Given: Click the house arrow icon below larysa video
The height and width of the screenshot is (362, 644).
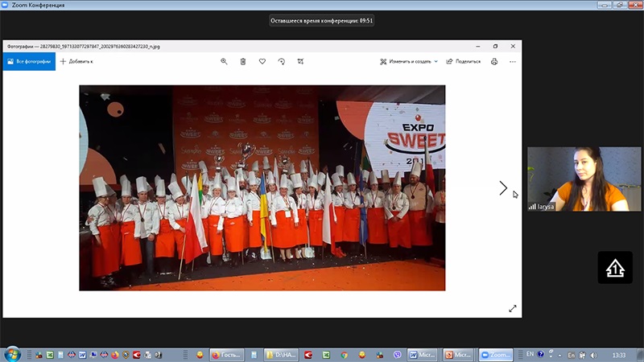Looking at the screenshot, I should coord(614,268).
